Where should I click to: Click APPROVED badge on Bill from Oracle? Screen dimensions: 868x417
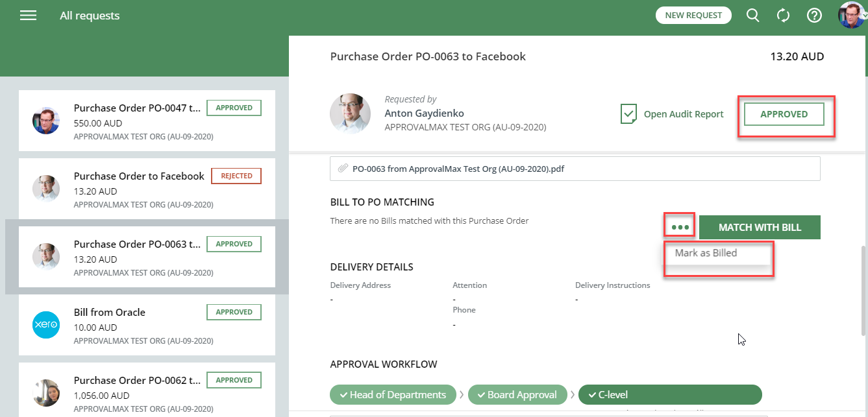point(234,312)
